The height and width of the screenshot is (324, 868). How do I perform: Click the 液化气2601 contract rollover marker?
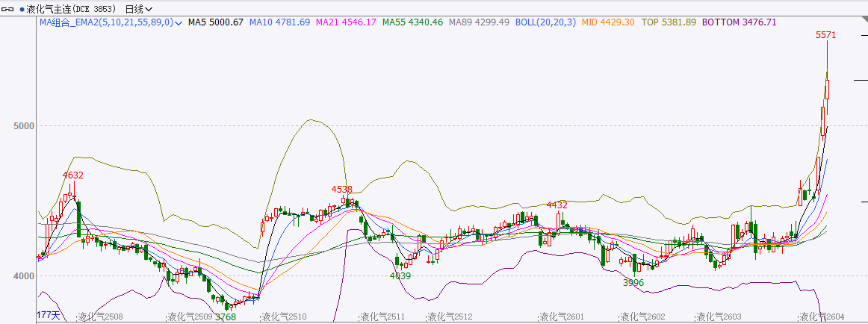pyautogui.click(x=561, y=317)
